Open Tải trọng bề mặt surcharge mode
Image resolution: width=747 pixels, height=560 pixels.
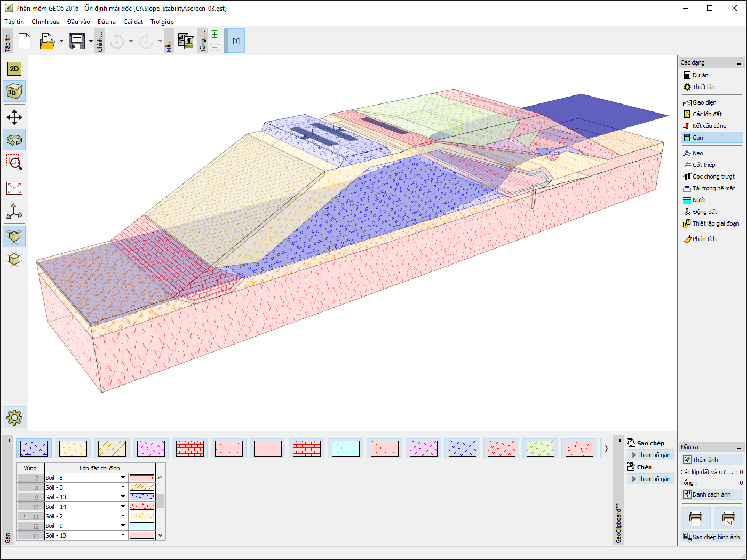(x=712, y=188)
